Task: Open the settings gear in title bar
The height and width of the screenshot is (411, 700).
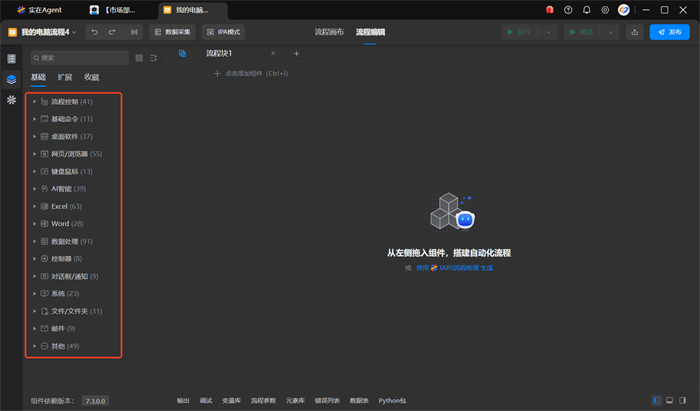Action: click(605, 10)
